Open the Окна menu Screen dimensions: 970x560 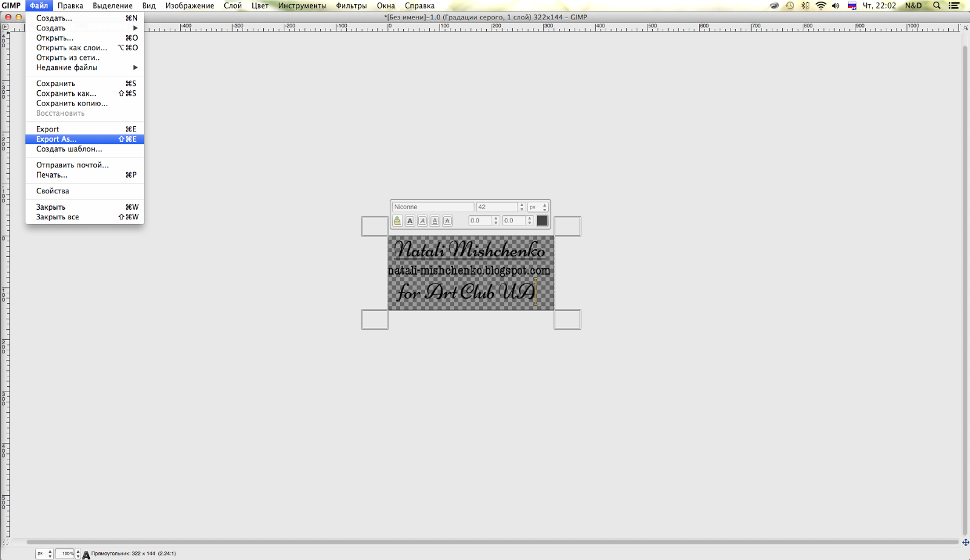386,5
